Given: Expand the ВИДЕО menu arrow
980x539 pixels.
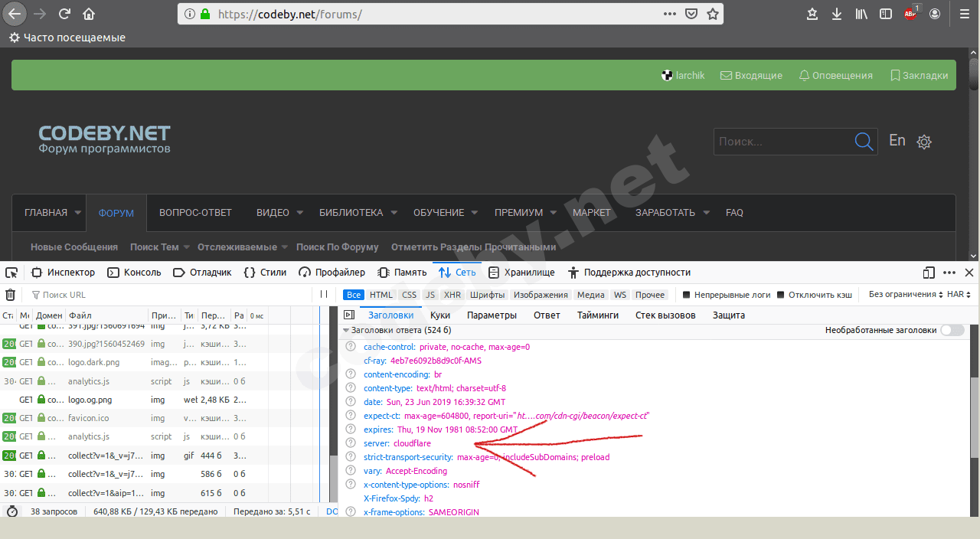Looking at the screenshot, I should click(300, 213).
